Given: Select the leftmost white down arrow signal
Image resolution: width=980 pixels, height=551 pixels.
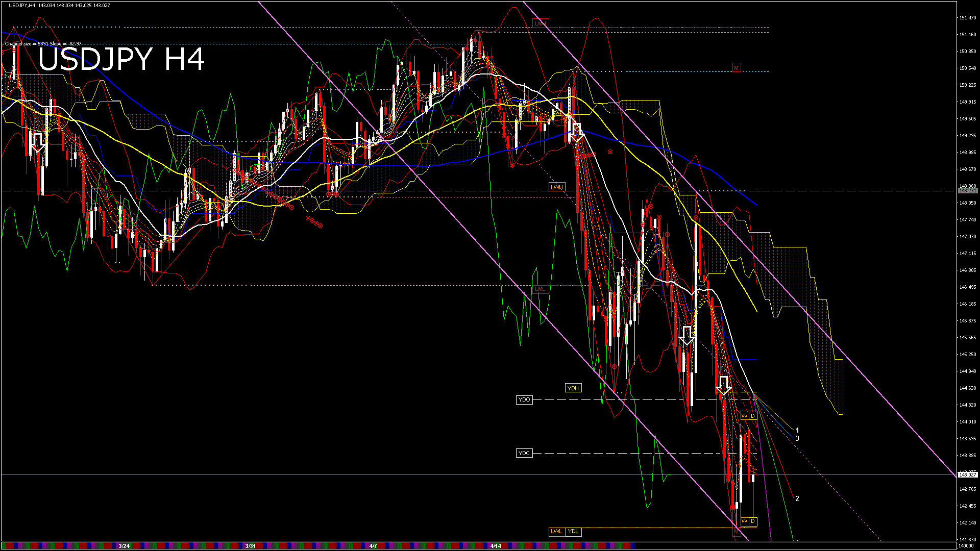Looking at the screenshot, I should 38,143.
